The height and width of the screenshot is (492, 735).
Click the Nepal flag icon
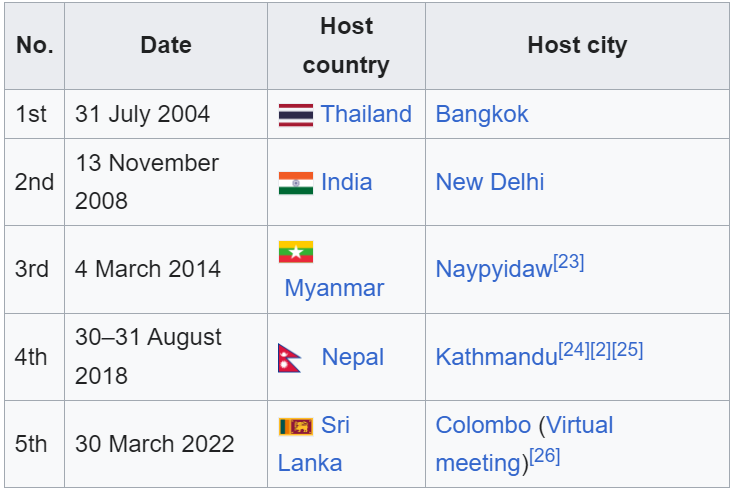pos(290,358)
